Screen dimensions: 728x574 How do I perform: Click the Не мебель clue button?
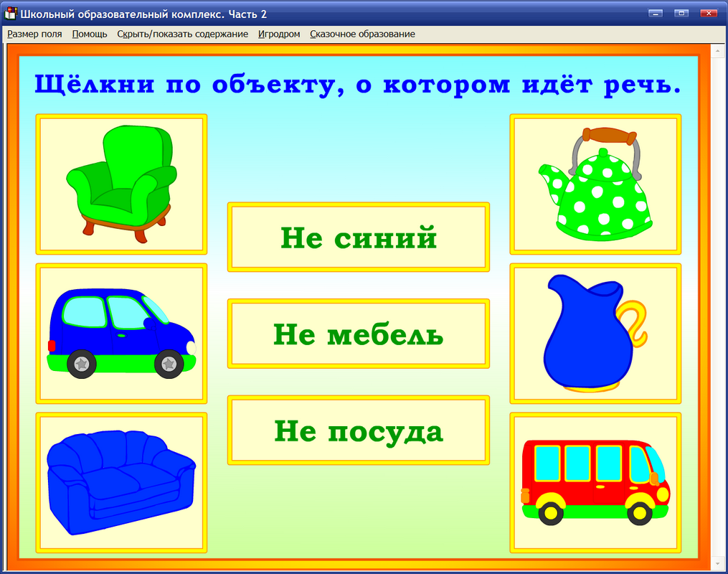(358, 333)
